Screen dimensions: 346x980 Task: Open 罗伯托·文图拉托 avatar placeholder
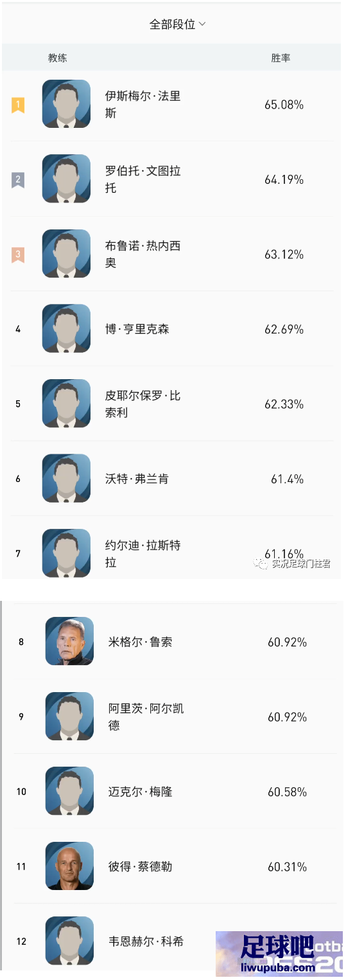point(66,179)
